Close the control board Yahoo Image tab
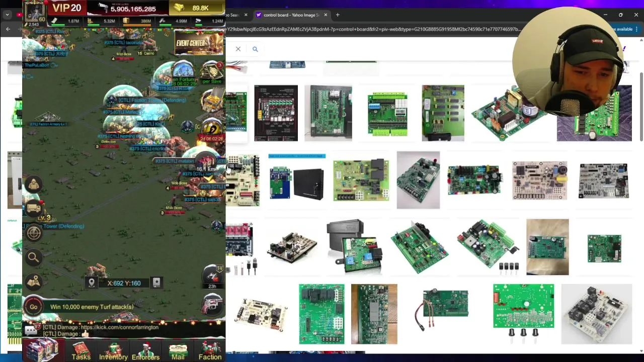644x362 pixels. pos(326,15)
